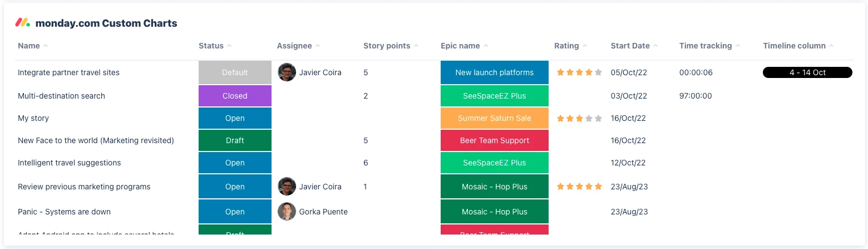
Task: Click the Name column header
Action: click(29, 46)
